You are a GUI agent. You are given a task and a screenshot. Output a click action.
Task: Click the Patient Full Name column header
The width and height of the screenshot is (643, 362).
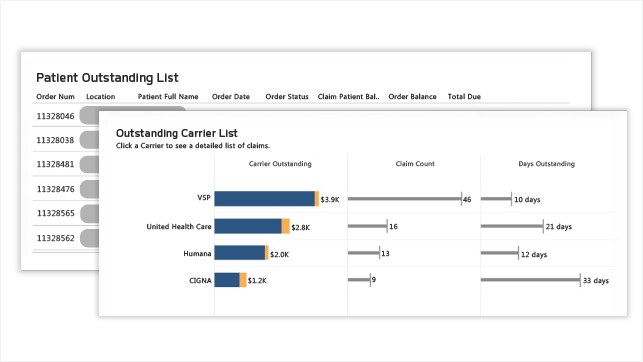[168, 97]
